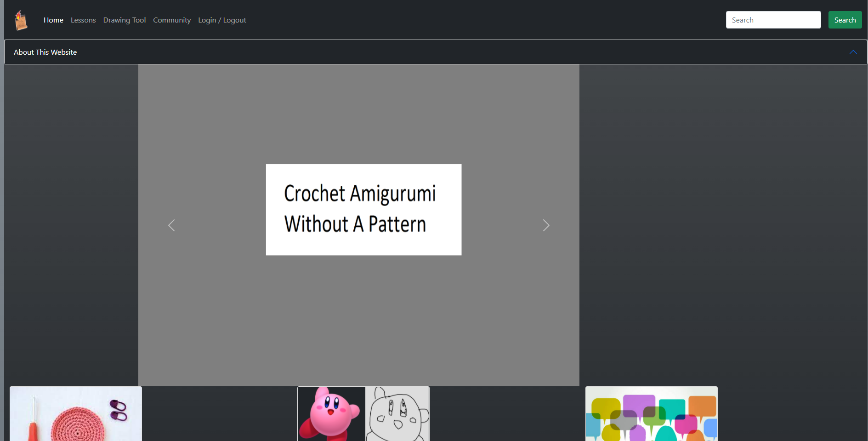This screenshot has height=441, width=868.
Task: Focus the Search input field
Action: (773, 20)
